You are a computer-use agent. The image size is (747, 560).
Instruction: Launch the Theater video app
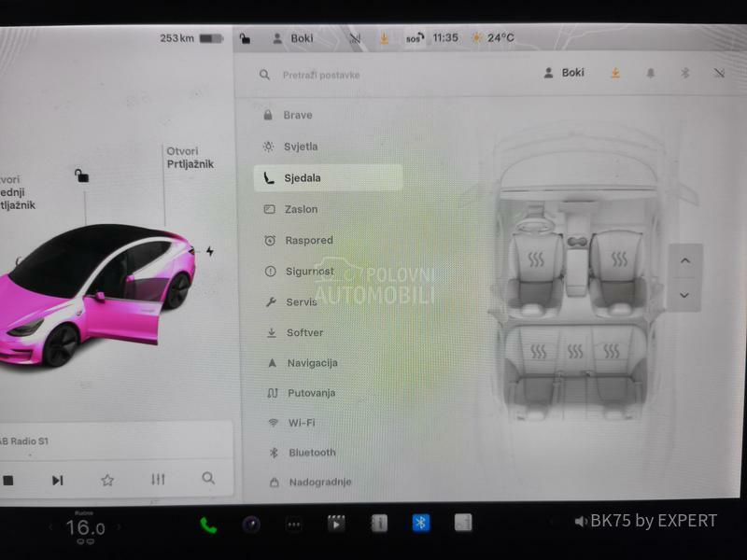(x=336, y=524)
